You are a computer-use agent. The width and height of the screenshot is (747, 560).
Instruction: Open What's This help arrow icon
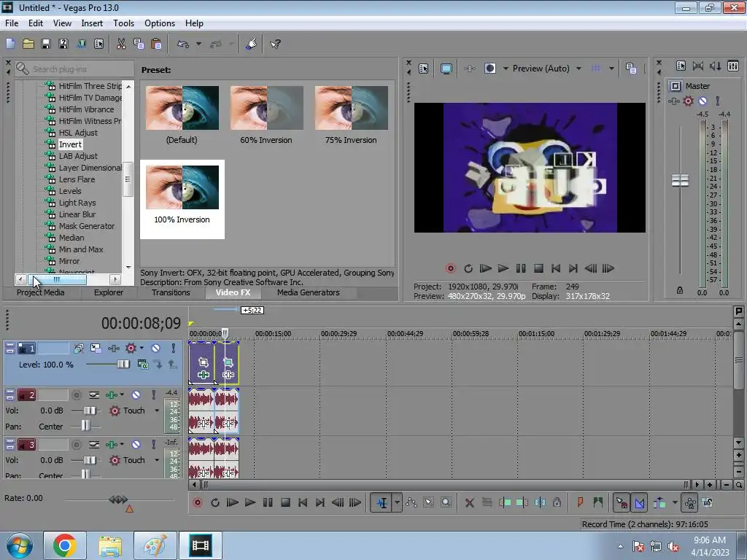pyautogui.click(x=275, y=44)
